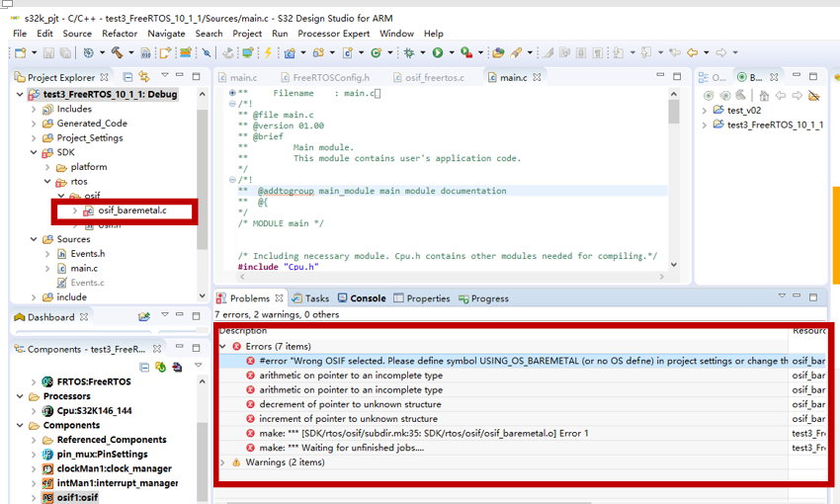Expand the Warnings (2 items) group

[x=223, y=462]
